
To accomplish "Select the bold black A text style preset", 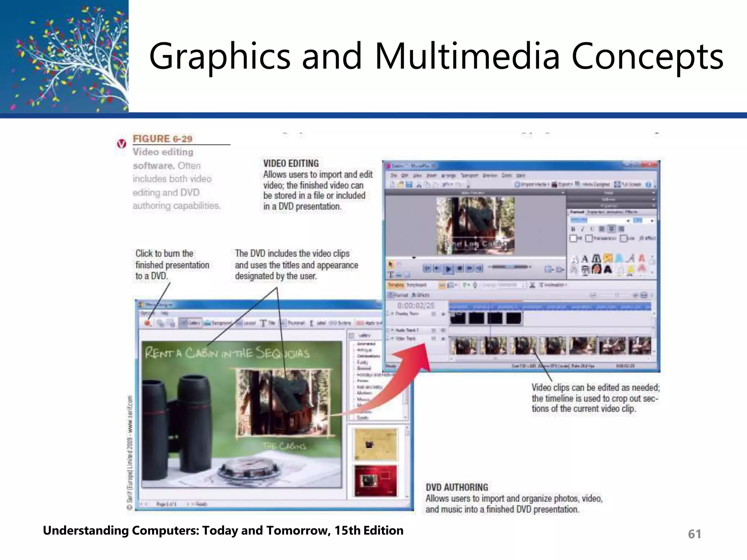I will (607, 269).
